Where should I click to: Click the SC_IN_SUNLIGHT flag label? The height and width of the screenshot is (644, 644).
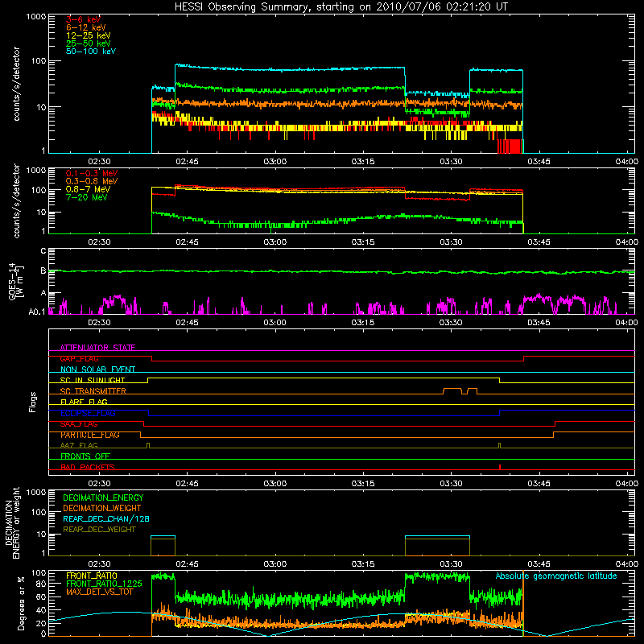tap(93, 380)
